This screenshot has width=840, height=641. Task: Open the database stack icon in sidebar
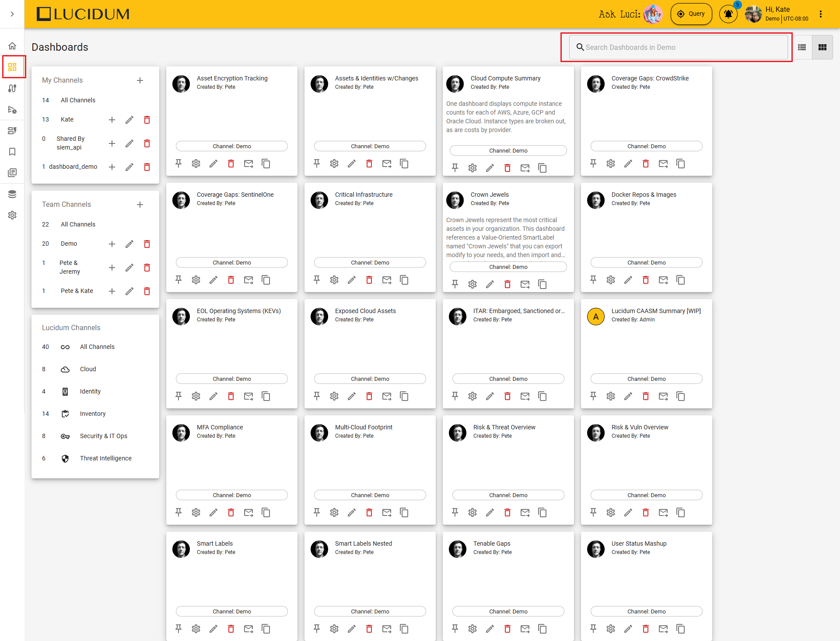(12, 194)
